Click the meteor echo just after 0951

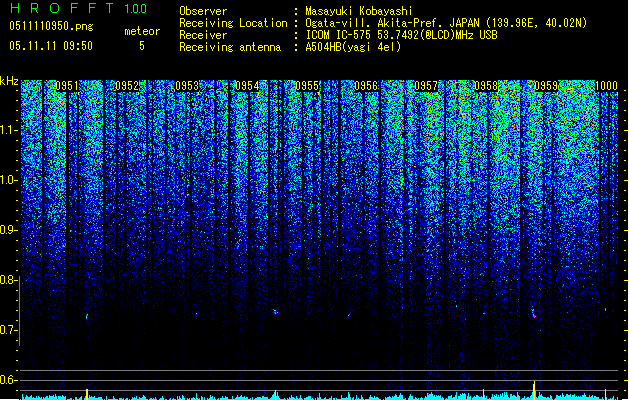point(87,316)
